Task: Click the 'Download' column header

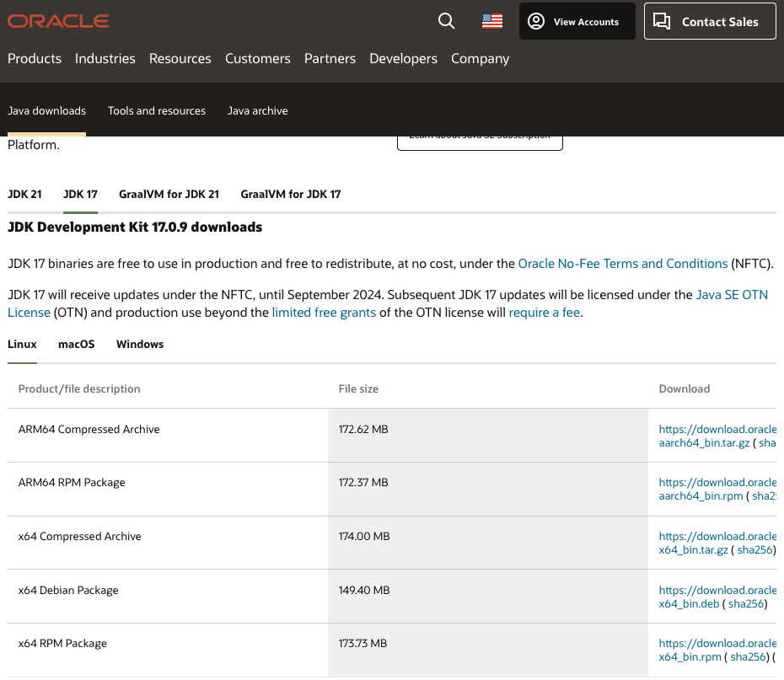Action: (684, 388)
